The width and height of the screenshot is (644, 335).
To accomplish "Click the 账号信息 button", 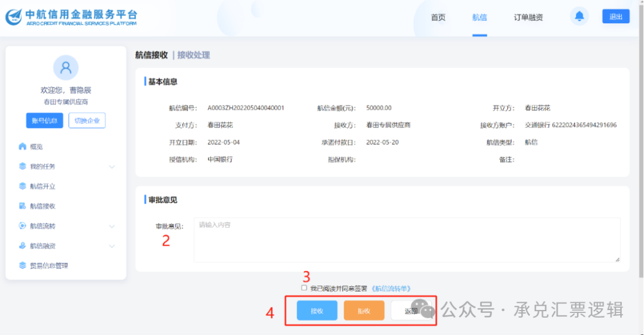I will 44,120.
